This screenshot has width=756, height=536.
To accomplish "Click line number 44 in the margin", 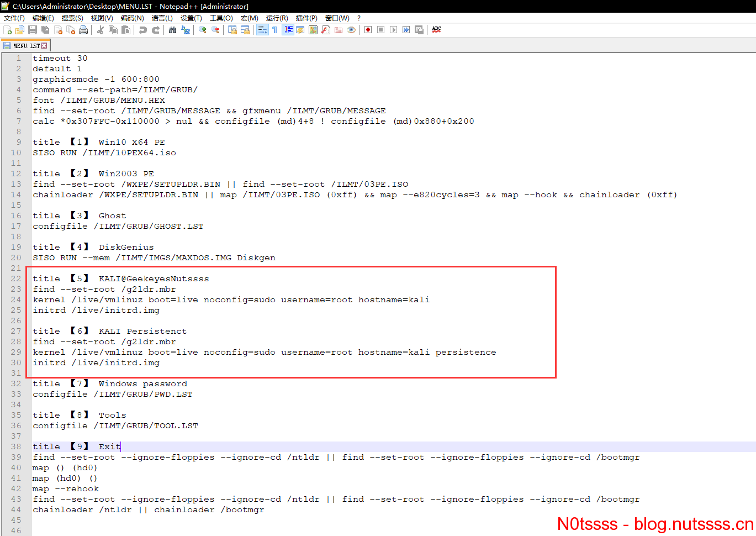I will coord(16,509).
